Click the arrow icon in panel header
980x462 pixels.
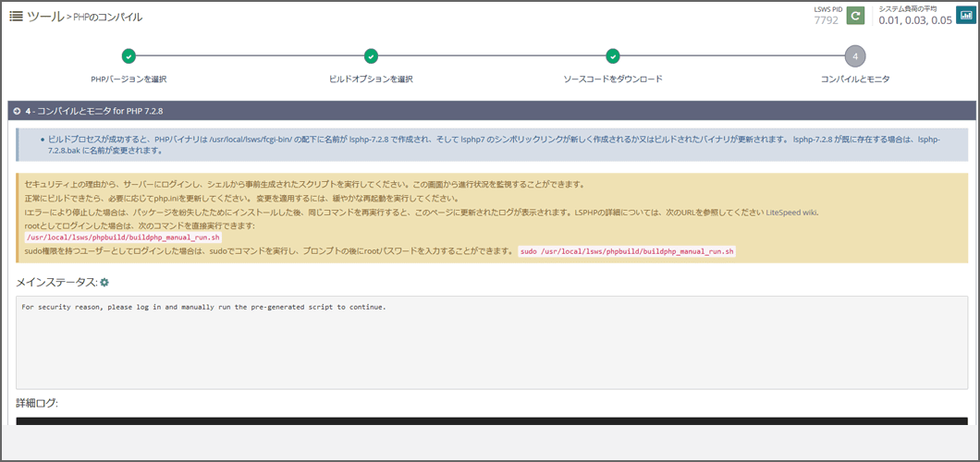point(18,111)
